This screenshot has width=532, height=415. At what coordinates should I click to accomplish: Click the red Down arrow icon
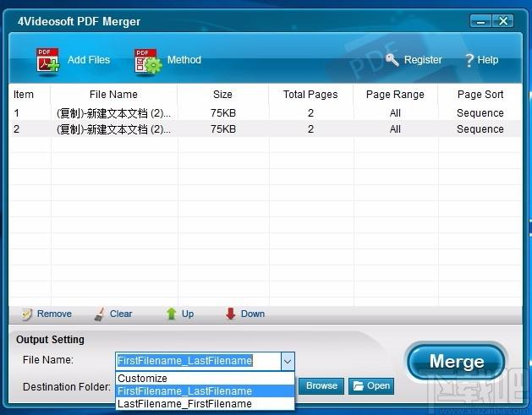(x=231, y=314)
